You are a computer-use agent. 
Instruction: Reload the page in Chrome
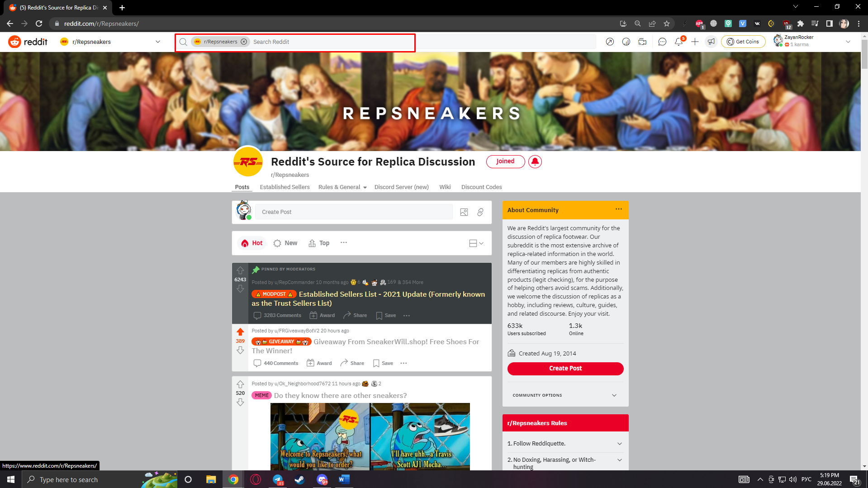tap(39, 24)
